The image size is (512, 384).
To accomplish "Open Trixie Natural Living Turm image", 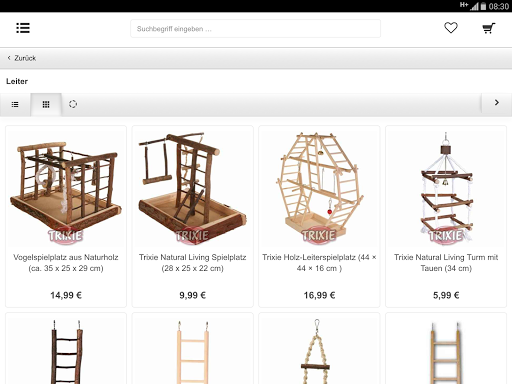I will 446,187.
